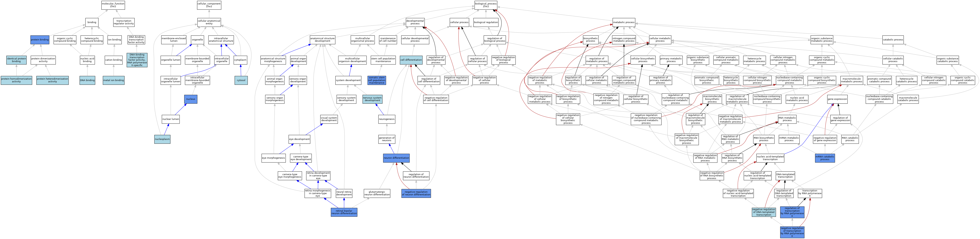The image size is (980, 239).
Task: Select the 'mRNA metabolic process' node
Action: [789, 140]
